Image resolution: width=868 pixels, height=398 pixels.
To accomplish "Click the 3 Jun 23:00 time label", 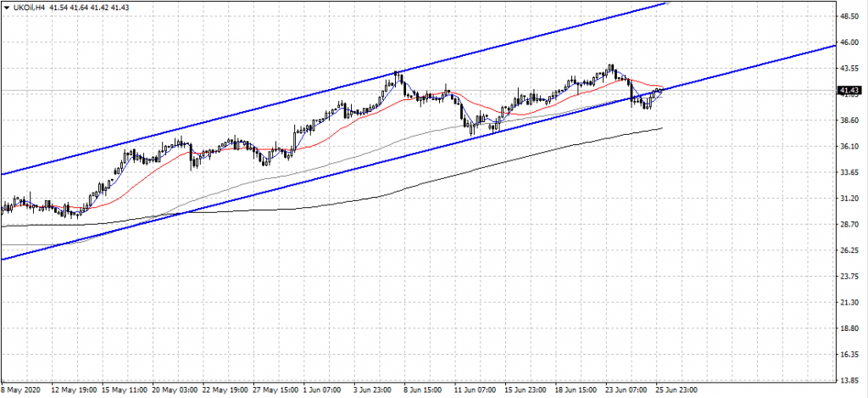I will (x=375, y=391).
